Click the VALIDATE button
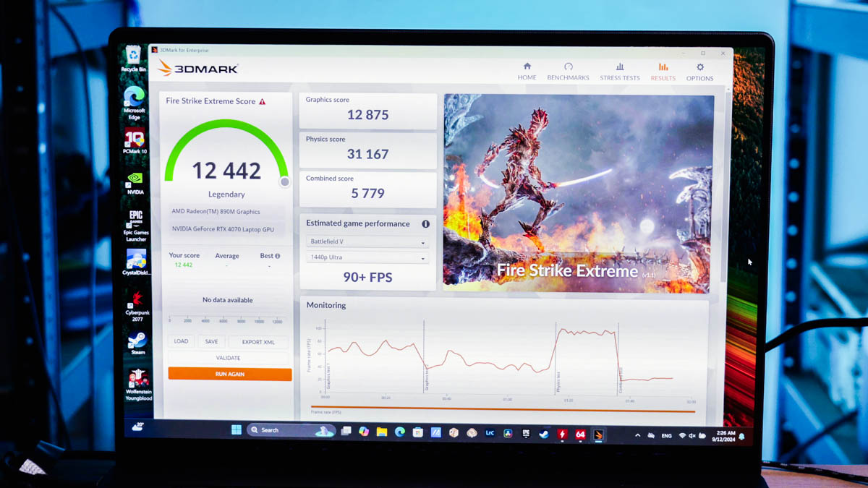The height and width of the screenshot is (488, 868). tap(228, 358)
